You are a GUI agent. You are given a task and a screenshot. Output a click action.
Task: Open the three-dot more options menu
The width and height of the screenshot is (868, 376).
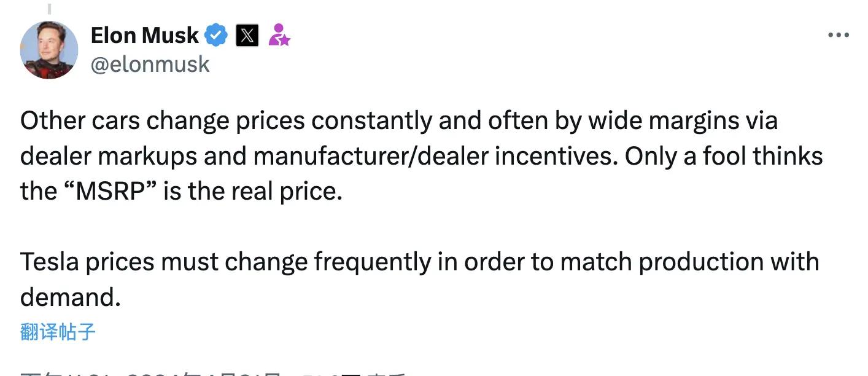click(838, 35)
